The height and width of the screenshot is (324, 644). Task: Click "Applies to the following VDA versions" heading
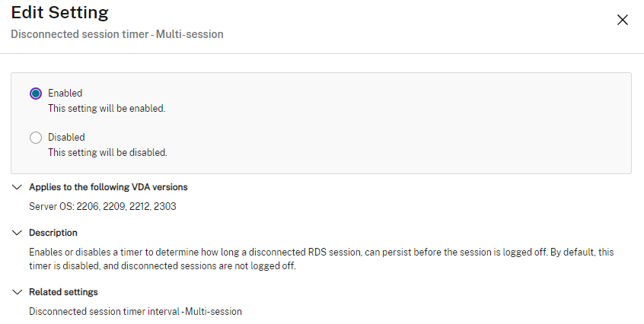108,187
